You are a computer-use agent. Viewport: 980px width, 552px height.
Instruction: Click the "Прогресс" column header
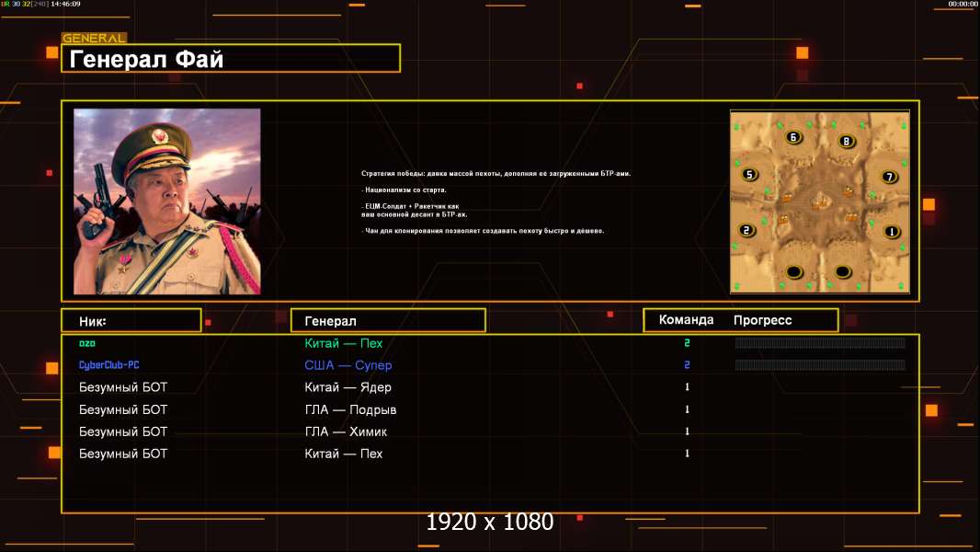click(762, 320)
